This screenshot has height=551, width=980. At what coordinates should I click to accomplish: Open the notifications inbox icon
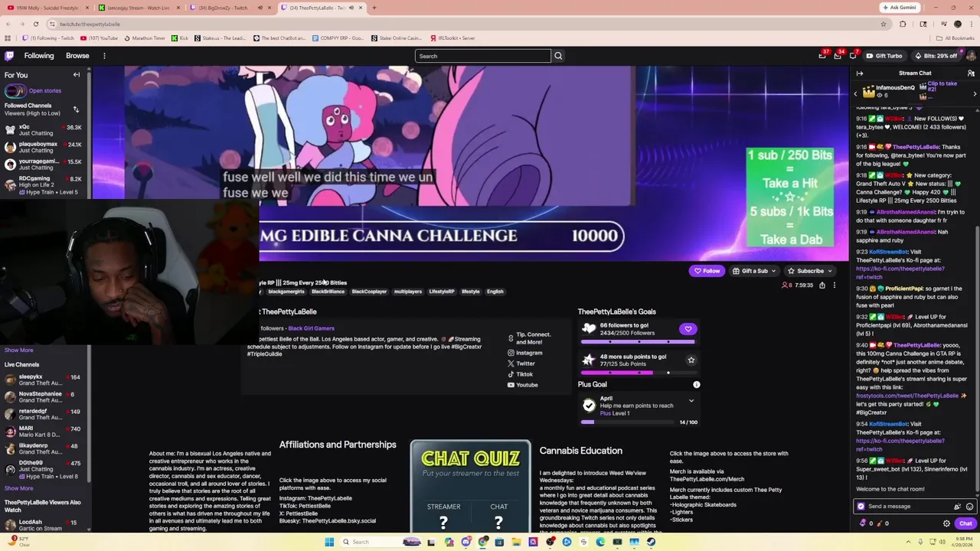pyautogui.click(x=838, y=56)
